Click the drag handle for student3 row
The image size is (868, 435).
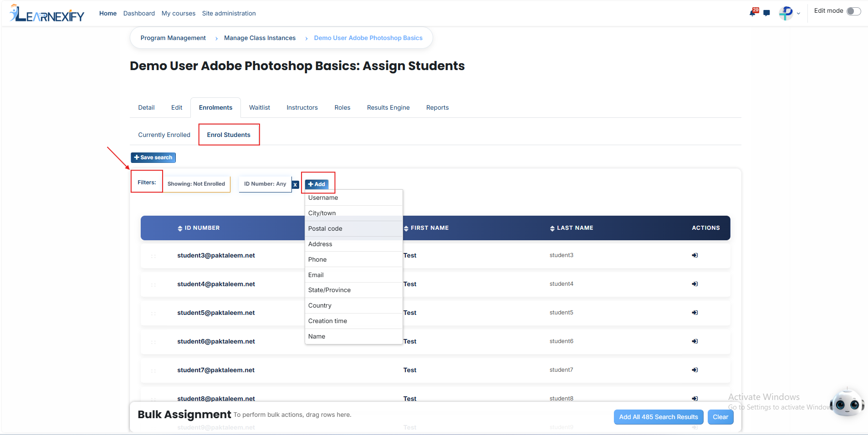tap(153, 256)
